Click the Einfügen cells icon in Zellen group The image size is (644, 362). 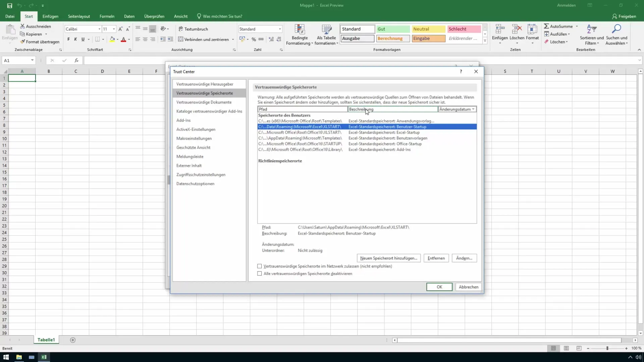pyautogui.click(x=500, y=29)
